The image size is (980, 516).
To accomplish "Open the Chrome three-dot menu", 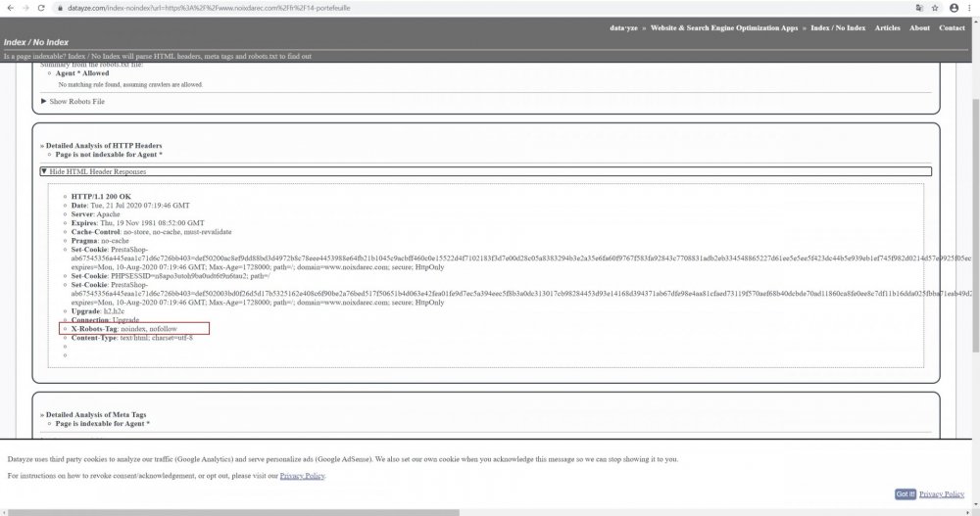I will (969, 8).
